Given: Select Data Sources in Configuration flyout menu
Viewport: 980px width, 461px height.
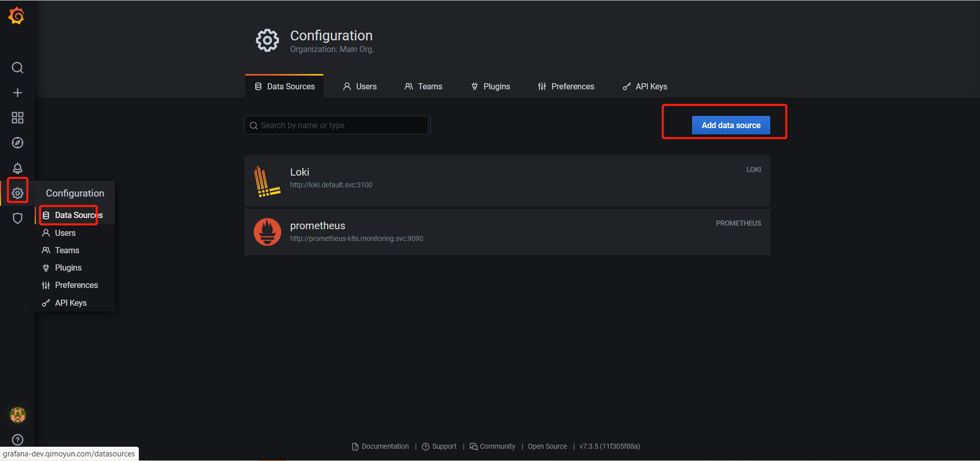Looking at the screenshot, I should (75, 215).
